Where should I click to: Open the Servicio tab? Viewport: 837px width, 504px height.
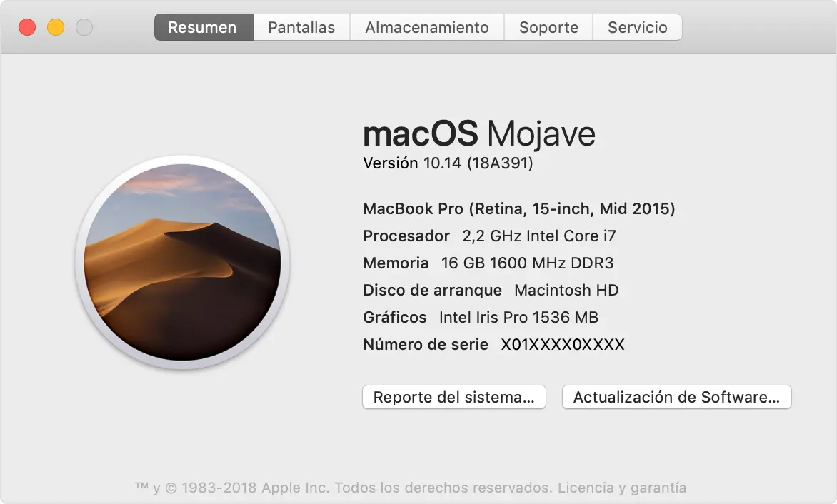(x=637, y=27)
